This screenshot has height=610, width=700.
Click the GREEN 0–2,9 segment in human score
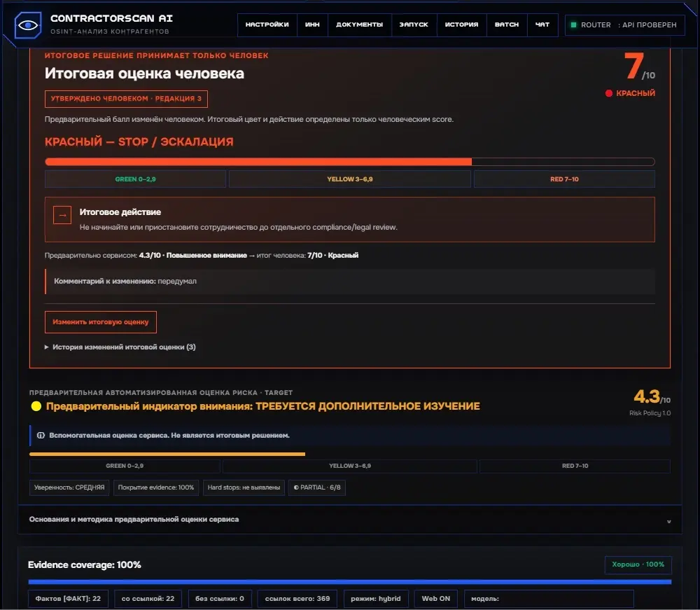coord(135,179)
